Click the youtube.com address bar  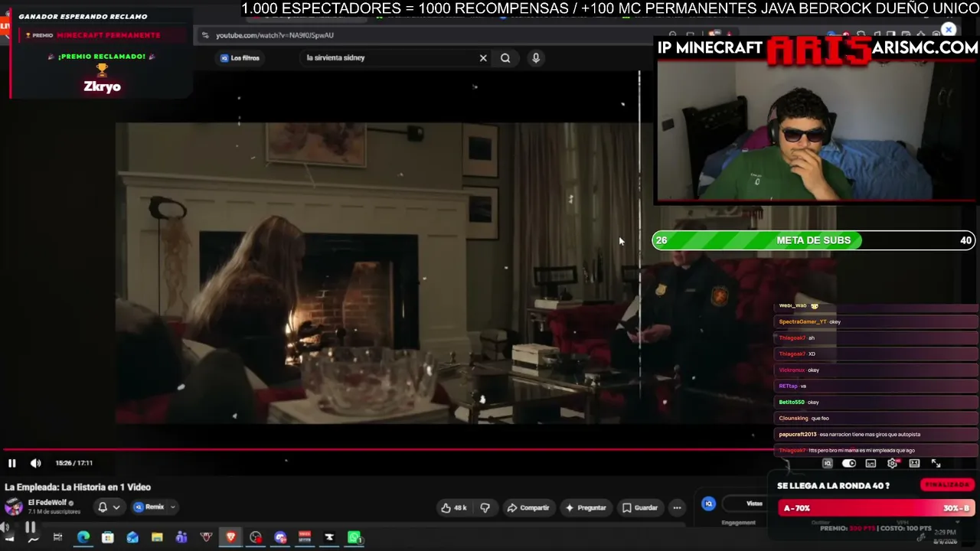point(429,35)
